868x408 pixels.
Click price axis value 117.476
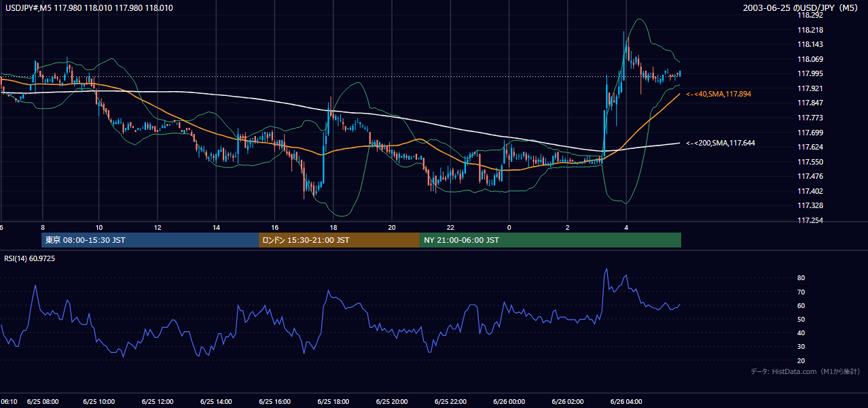tap(810, 176)
